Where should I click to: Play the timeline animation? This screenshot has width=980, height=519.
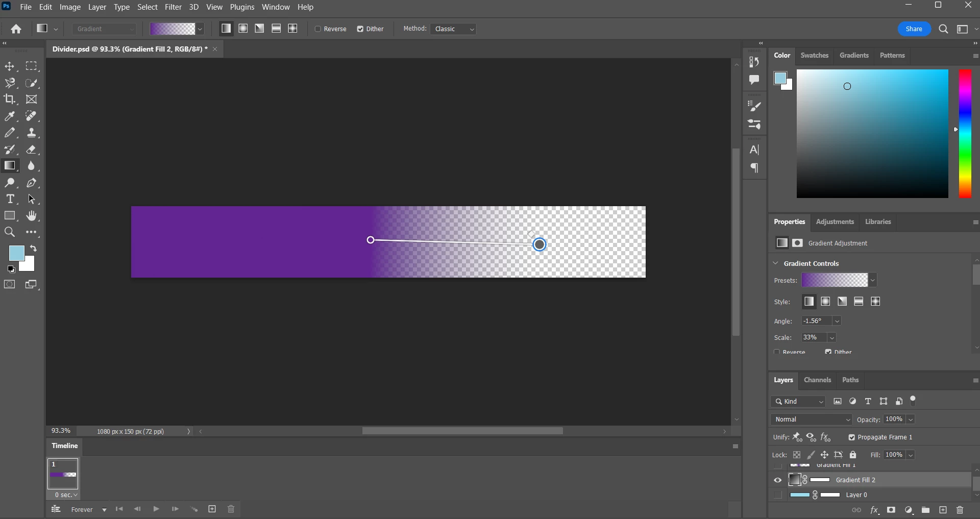(x=156, y=509)
